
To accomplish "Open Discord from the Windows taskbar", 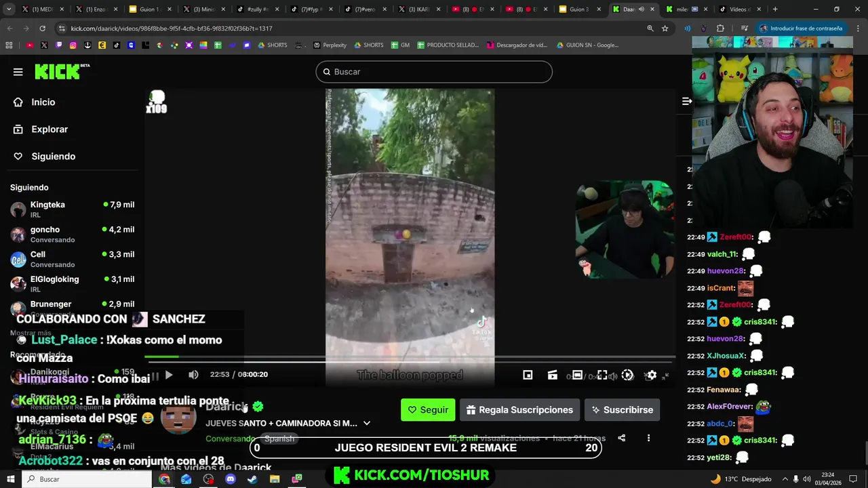I will pos(231,479).
